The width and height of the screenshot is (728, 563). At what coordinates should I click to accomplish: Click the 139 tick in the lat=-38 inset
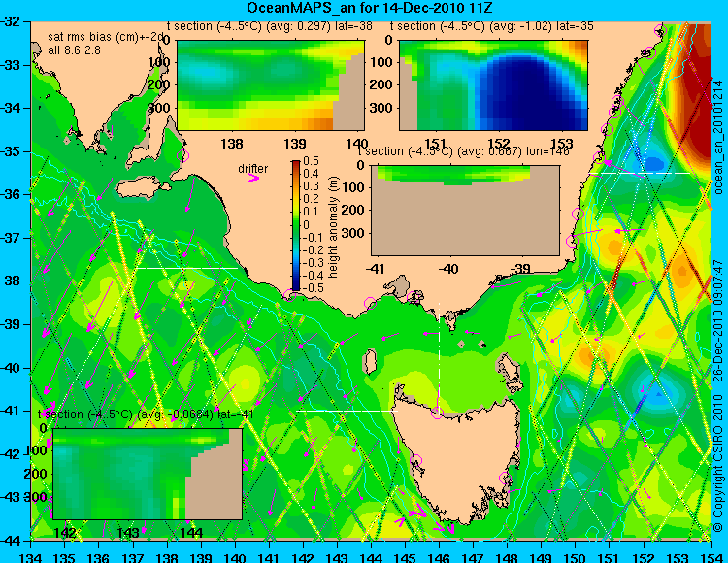295,143
